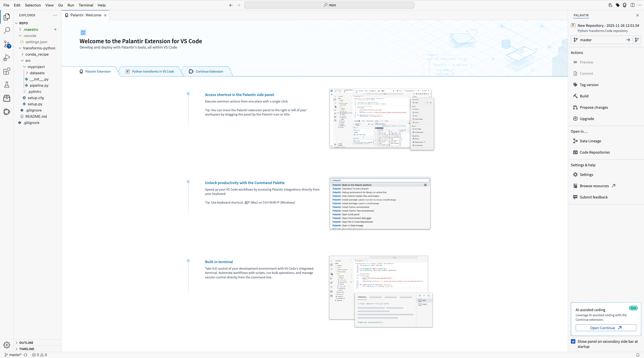Click the Open Continue button

click(x=606, y=328)
